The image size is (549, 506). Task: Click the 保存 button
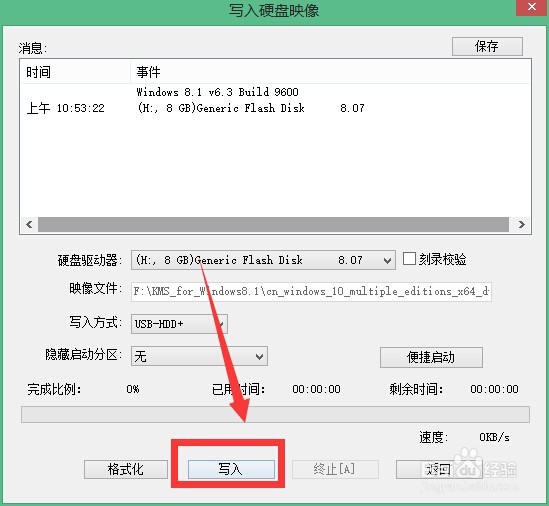[487, 46]
